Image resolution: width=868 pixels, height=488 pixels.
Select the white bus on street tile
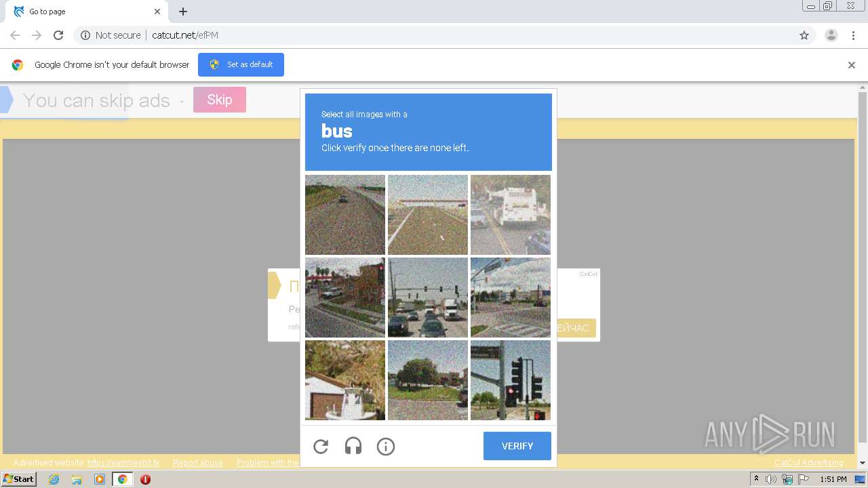tap(511, 215)
